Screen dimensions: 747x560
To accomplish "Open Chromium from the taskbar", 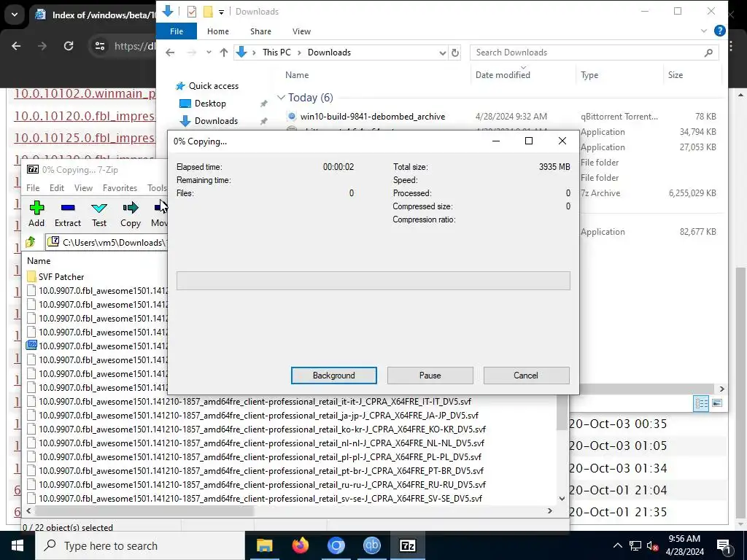I will [336, 545].
